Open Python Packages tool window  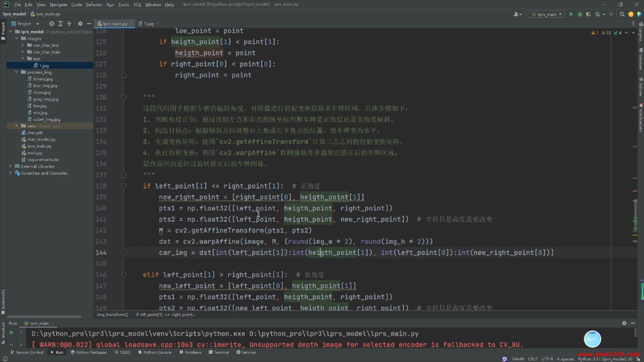pos(89,352)
